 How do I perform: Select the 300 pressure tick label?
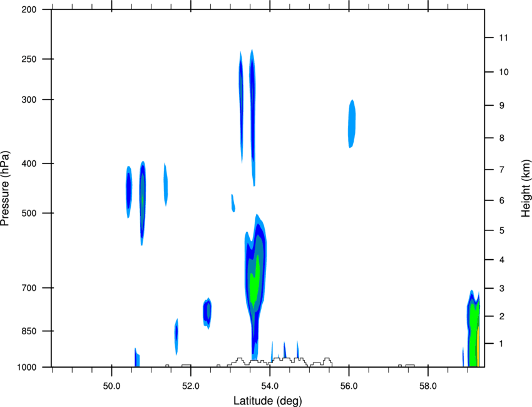29,100
